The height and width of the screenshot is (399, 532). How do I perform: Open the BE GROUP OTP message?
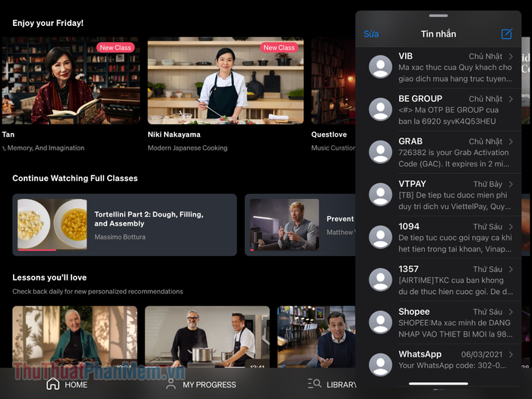pos(439,109)
